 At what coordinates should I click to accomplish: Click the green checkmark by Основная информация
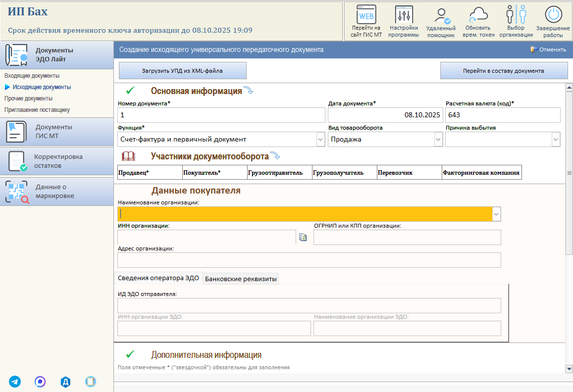click(x=130, y=90)
